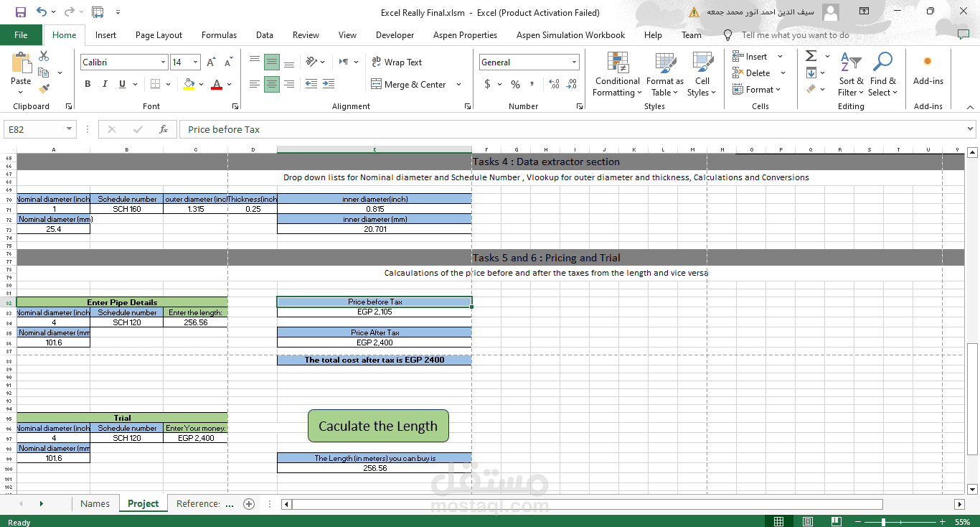Click the Caculate the Length button

coord(378,426)
